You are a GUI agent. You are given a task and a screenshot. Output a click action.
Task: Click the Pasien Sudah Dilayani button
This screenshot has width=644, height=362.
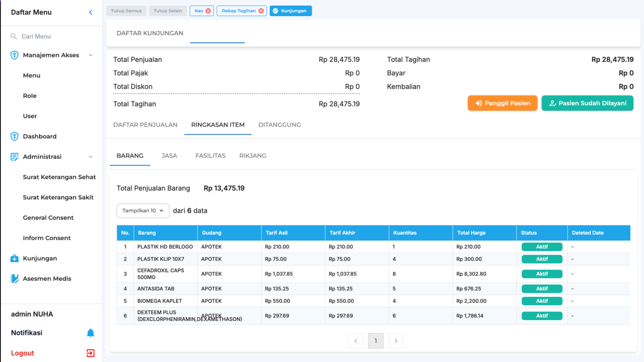(x=587, y=103)
